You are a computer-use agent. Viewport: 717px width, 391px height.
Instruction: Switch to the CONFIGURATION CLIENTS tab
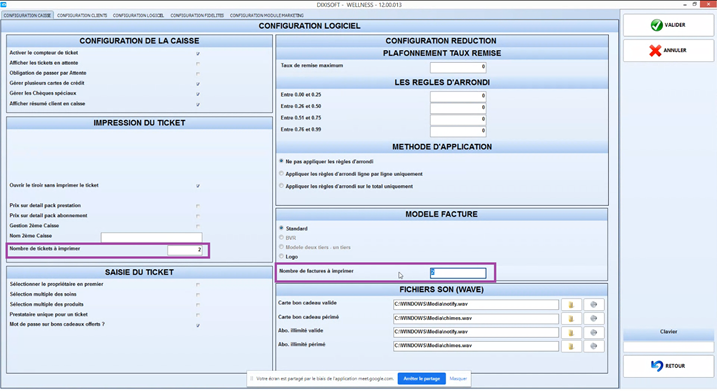[x=82, y=16]
